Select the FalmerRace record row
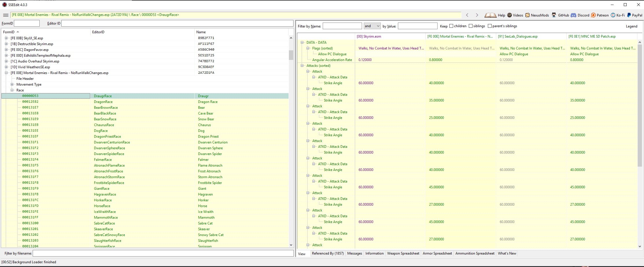 pos(145,160)
